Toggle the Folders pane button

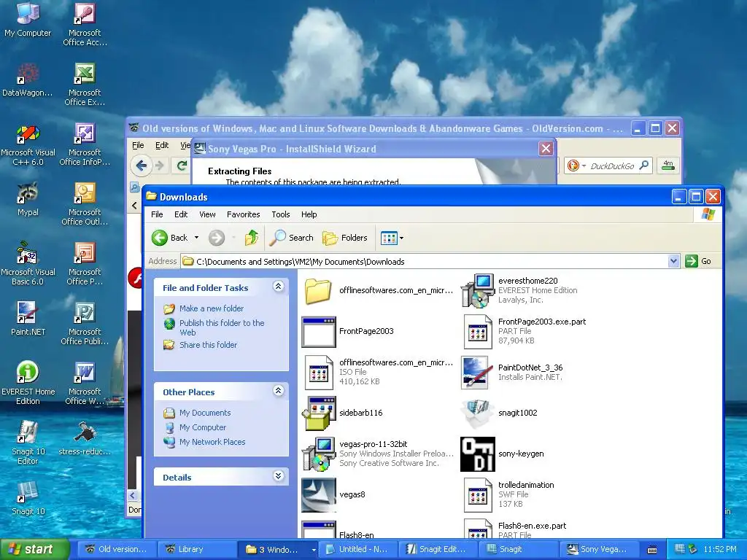tap(345, 238)
